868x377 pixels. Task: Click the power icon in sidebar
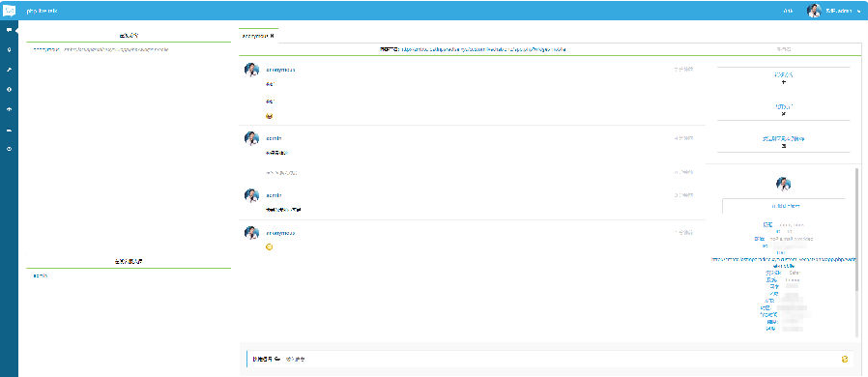[9, 149]
